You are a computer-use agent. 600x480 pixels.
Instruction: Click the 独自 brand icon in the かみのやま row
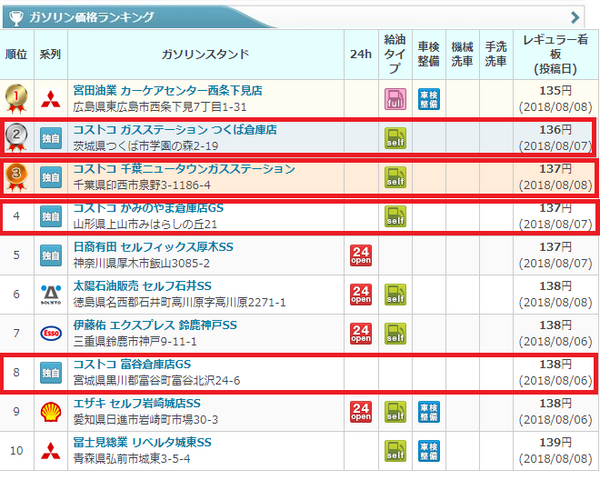(51, 217)
